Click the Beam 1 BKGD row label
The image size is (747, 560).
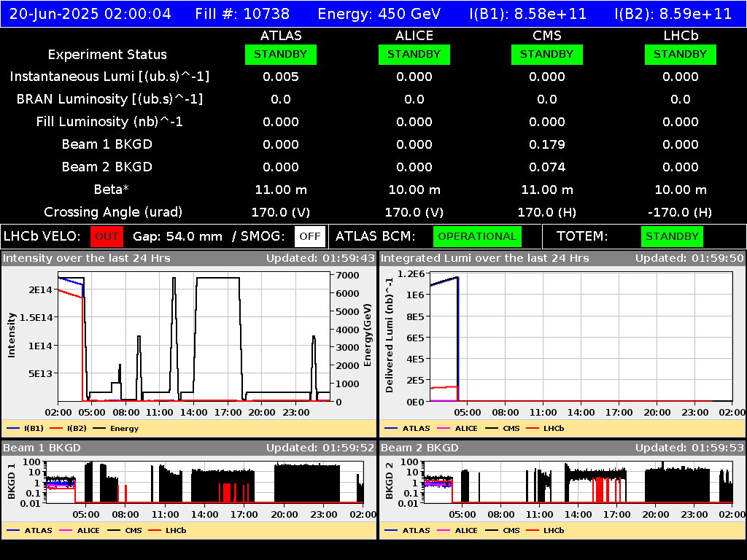coord(107,145)
